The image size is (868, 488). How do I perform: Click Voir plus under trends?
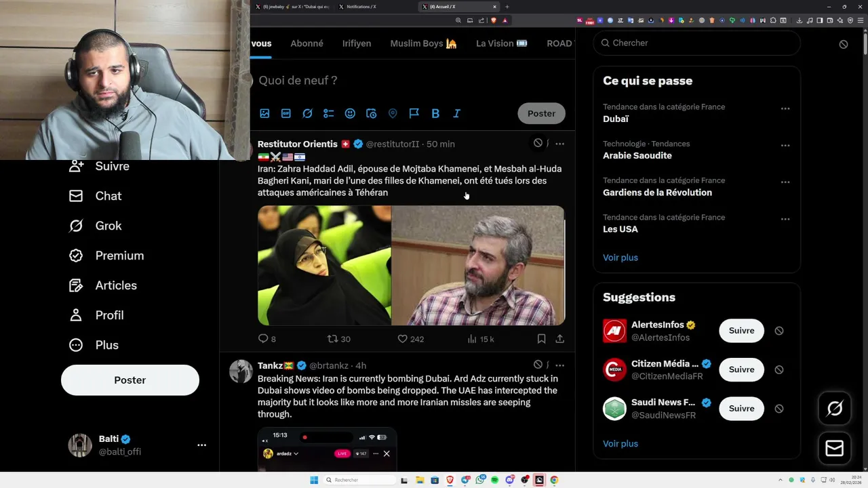[x=620, y=258]
